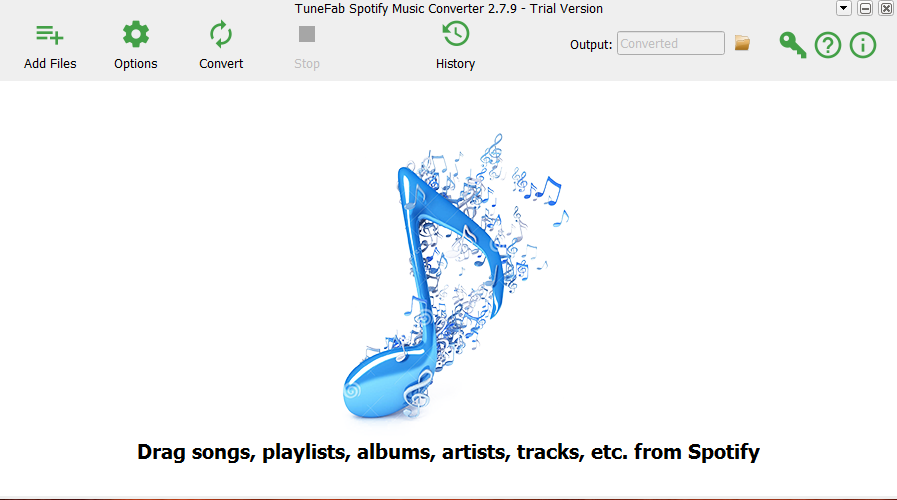The width and height of the screenshot is (897, 500).
Task: Click the "Options" text label
Action: point(136,64)
